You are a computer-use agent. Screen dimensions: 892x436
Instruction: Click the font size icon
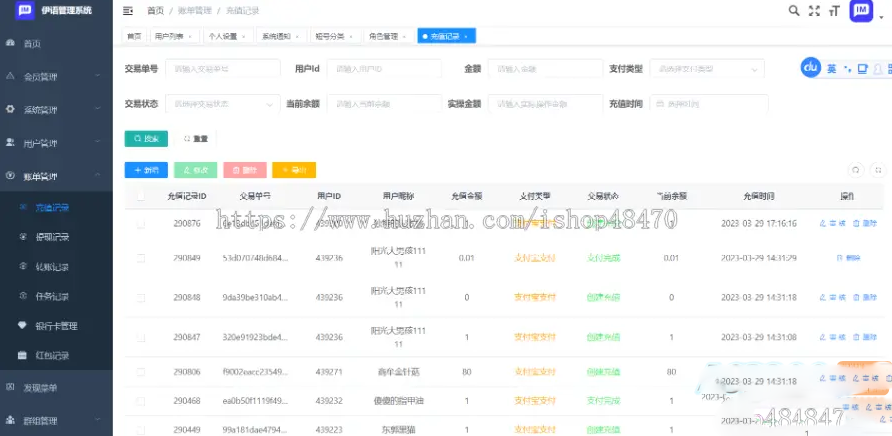(834, 11)
